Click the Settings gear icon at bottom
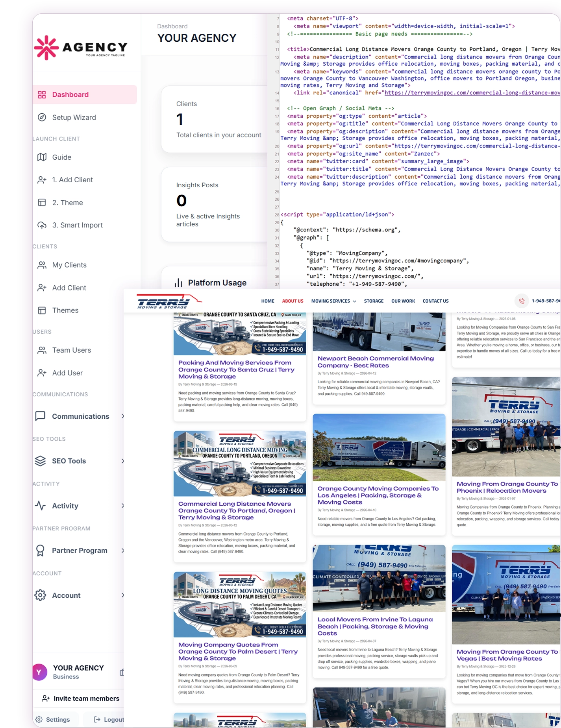This screenshot has height=728, width=561. click(39, 719)
